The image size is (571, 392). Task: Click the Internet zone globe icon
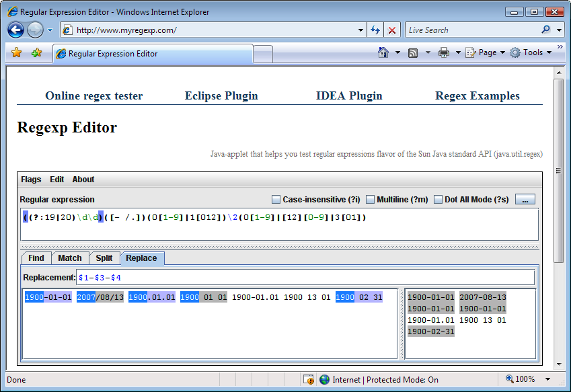click(324, 380)
